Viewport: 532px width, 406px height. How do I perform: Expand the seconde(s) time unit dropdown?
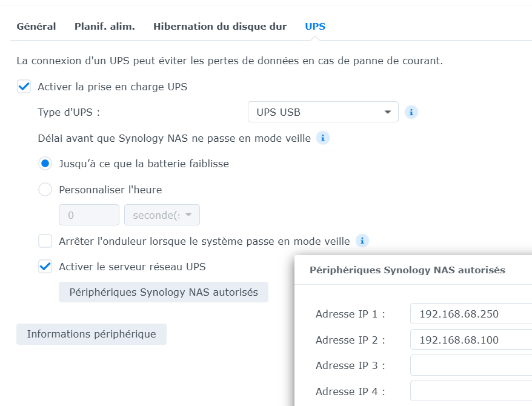[x=162, y=215]
